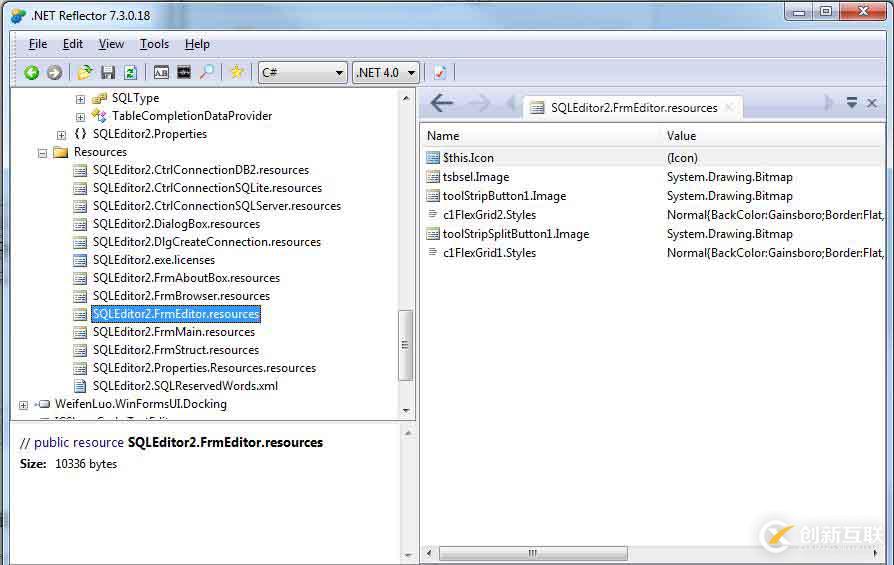Click the tree panel scroll up arrow
The height and width of the screenshot is (565, 894).
[x=406, y=99]
